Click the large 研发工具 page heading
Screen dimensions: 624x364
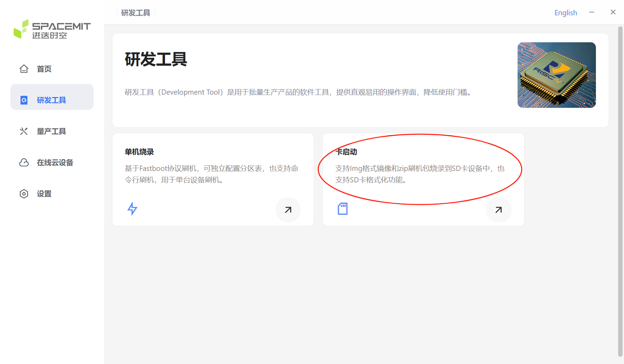(156, 59)
